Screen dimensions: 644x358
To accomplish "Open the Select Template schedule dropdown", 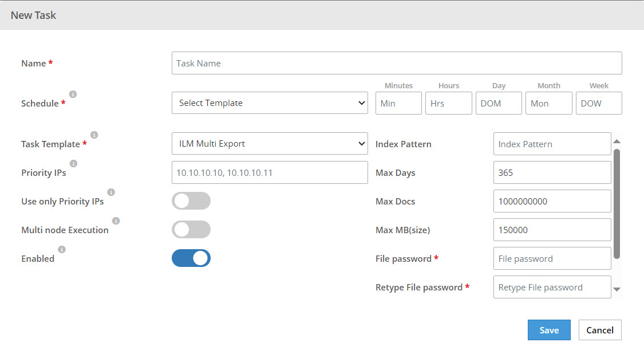I will pyautogui.click(x=270, y=103).
